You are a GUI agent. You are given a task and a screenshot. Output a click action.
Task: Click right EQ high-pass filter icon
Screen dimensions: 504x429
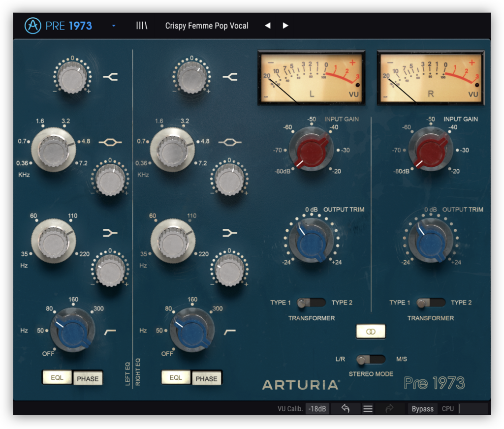[x=229, y=332]
